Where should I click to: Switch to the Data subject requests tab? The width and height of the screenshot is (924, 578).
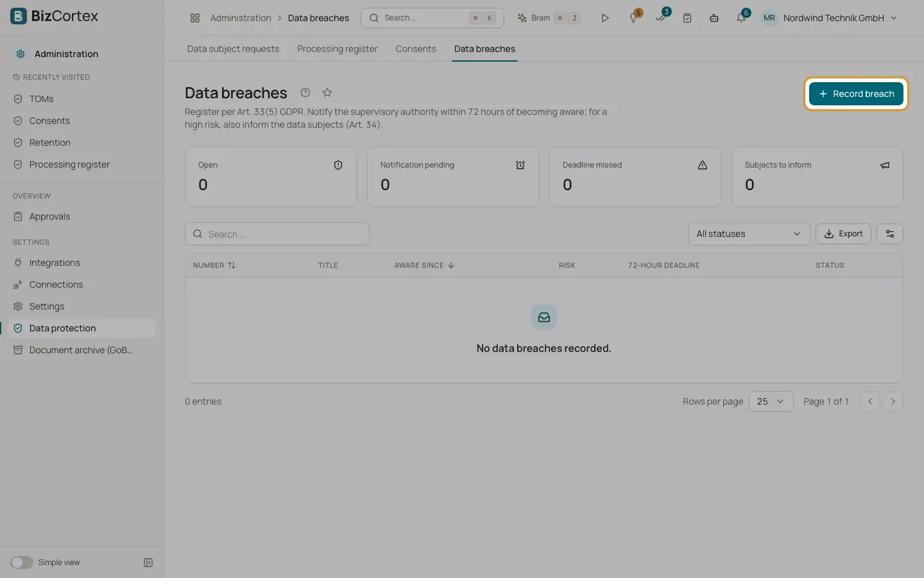tap(233, 49)
